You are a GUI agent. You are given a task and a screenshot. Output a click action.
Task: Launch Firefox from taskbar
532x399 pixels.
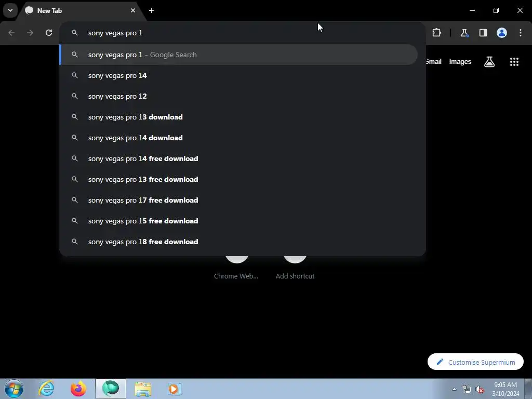[x=78, y=389]
